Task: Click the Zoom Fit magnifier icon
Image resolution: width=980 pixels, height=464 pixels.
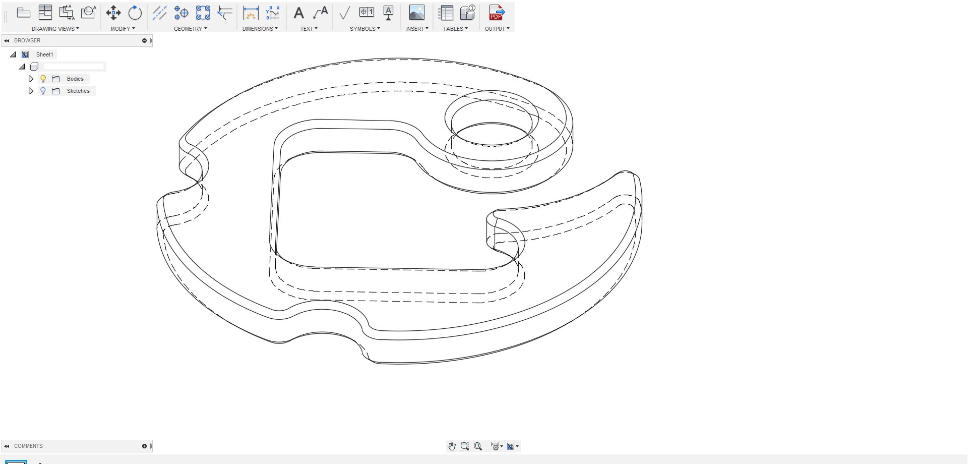Action: click(x=478, y=446)
